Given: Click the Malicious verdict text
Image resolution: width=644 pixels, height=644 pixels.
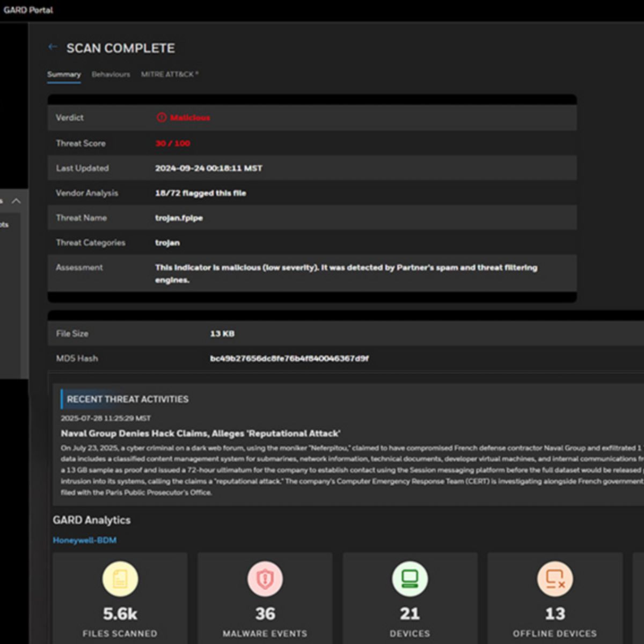Looking at the screenshot, I should [x=190, y=118].
